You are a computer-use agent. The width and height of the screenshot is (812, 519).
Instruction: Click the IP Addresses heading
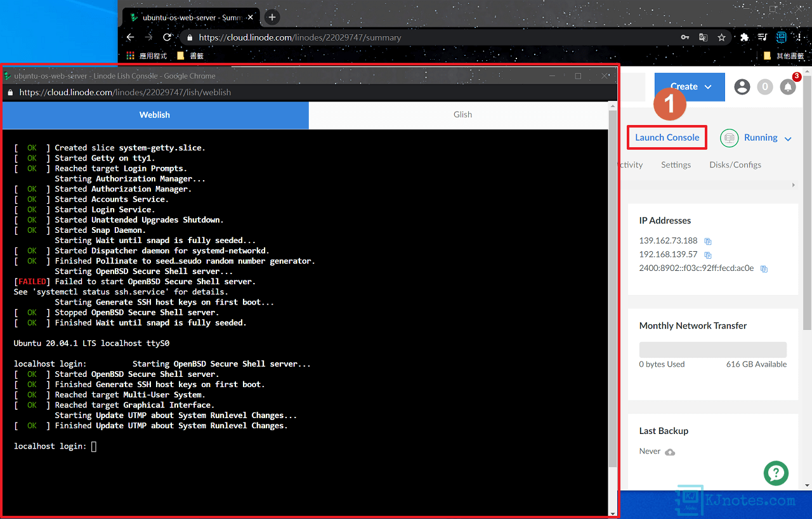tap(665, 221)
